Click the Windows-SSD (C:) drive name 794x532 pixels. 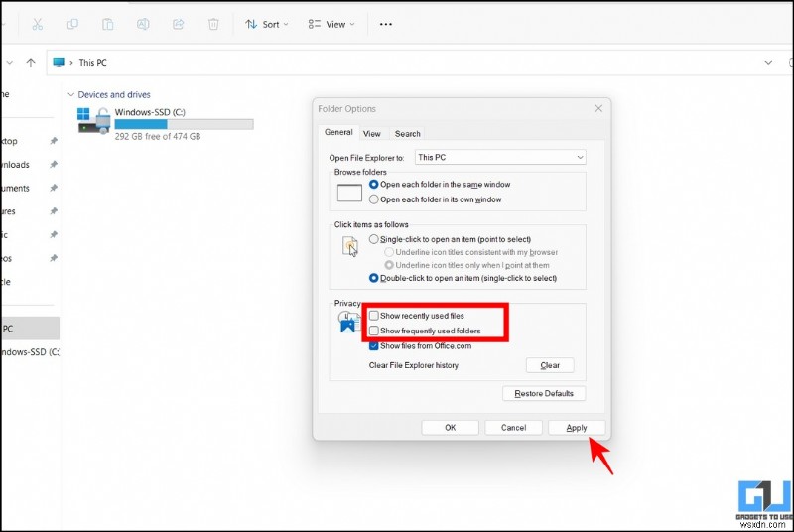click(x=150, y=112)
